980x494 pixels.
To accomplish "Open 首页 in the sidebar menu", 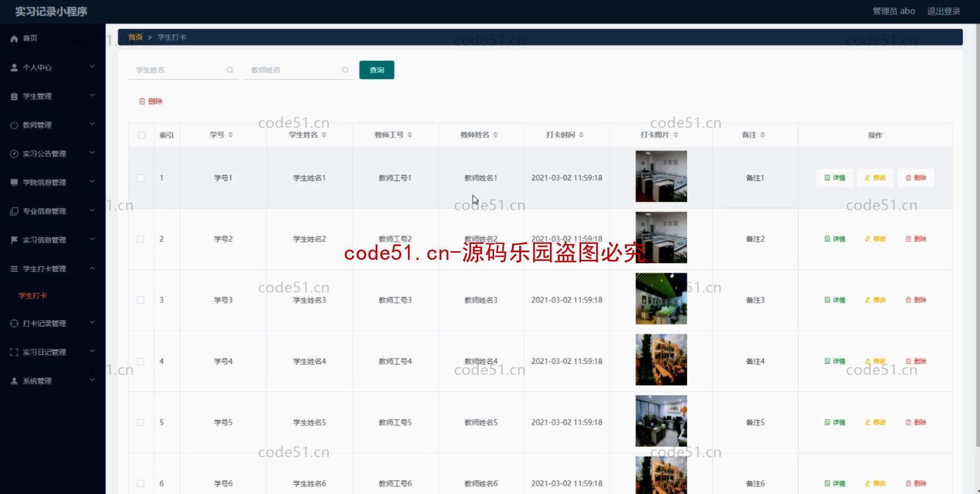I will [53, 38].
